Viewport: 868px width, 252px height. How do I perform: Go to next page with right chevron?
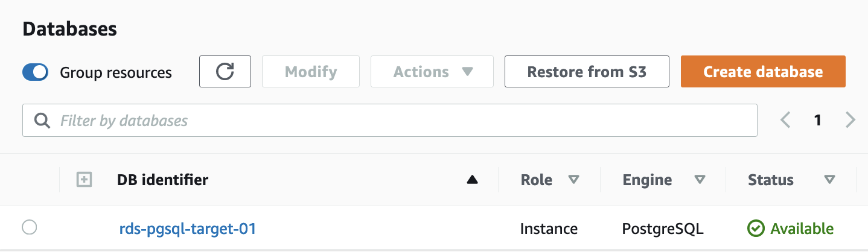coord(850,120)
